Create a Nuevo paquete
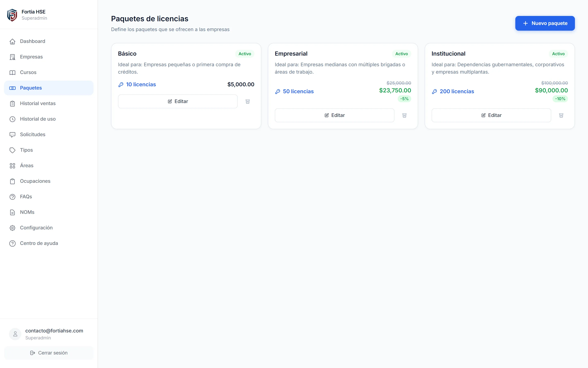This screenshot has height=368, width=588. (x=545, y=23)
